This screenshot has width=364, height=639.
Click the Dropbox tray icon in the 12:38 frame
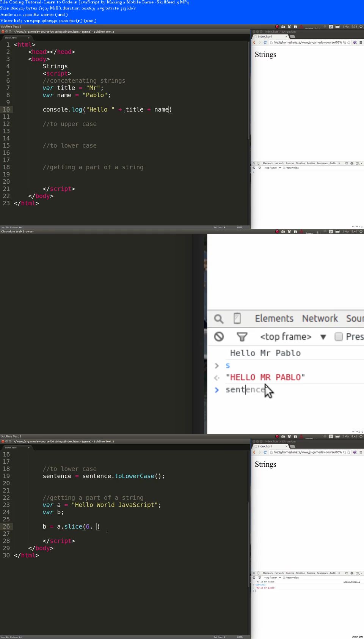point(289,27)
